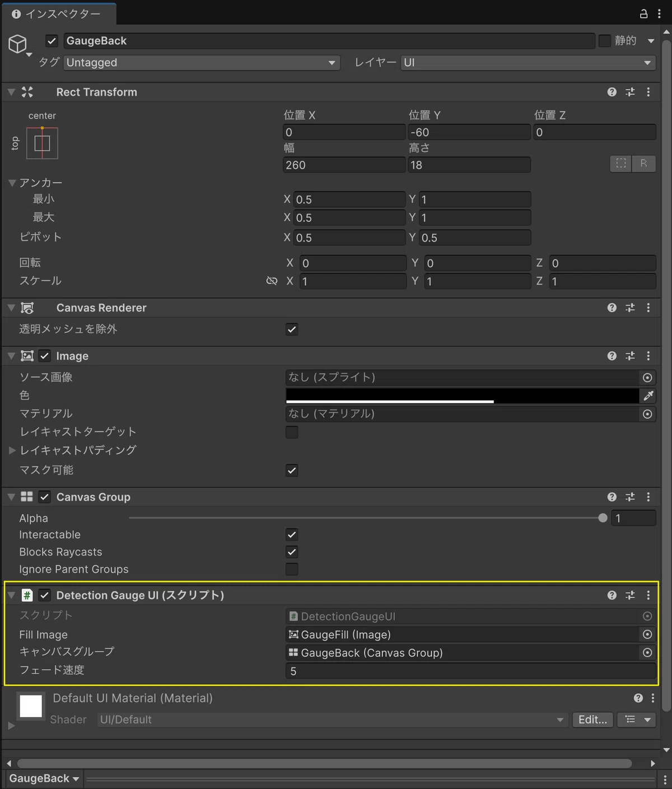Toggle the Interactable checkbox
The image size is (672, 789).
pos(292,535)
